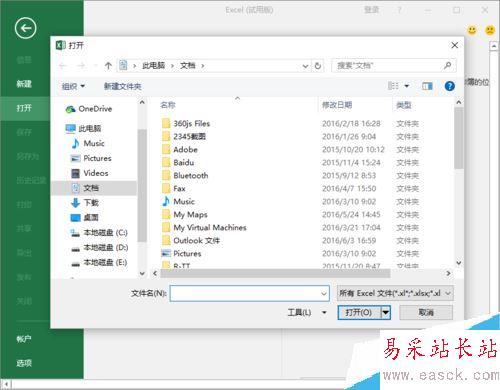Click the back arrow in Excel backstage
500x390 pixels.
pyautogui.click(x=25, y=28)
